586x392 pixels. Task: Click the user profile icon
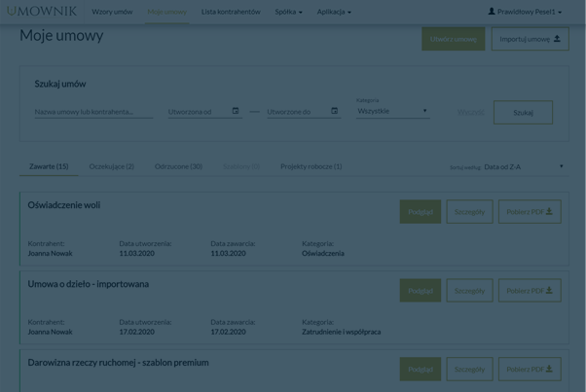click(x=492, y=12)
